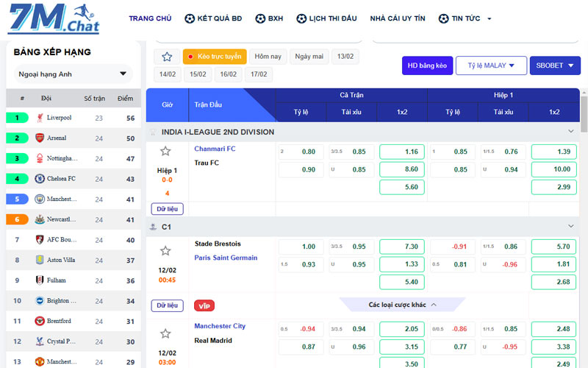Image resolution: width=588 pixels, height=368 pixels.
Task: Open the Paris Saint Germain team link
Action: click(x=226, y=258)
